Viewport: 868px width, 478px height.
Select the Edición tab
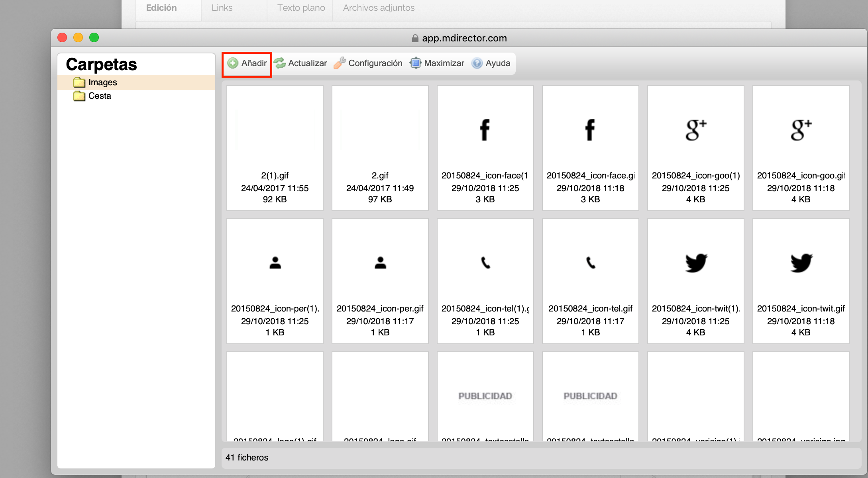pos(161,8)
